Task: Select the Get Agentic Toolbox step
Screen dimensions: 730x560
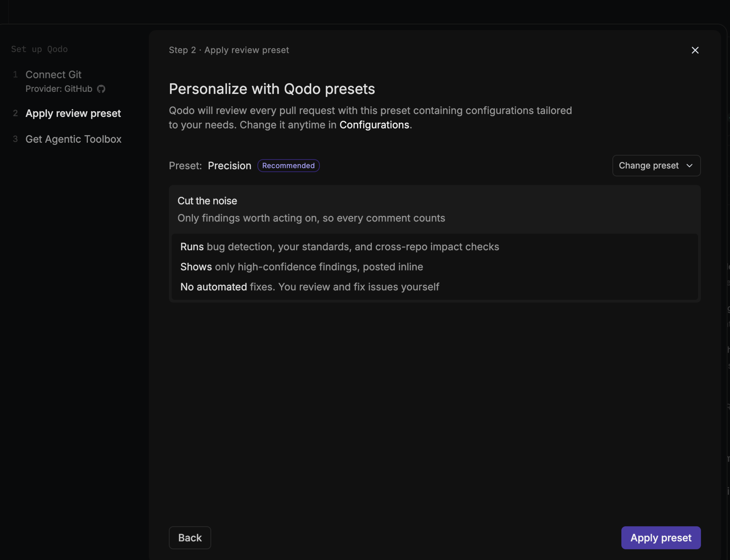Action: click(x=73, y=139)
